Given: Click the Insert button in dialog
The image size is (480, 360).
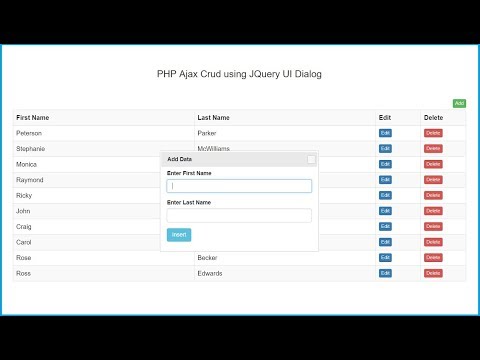Looking at the screenshot, I should (x=179, y=235).
